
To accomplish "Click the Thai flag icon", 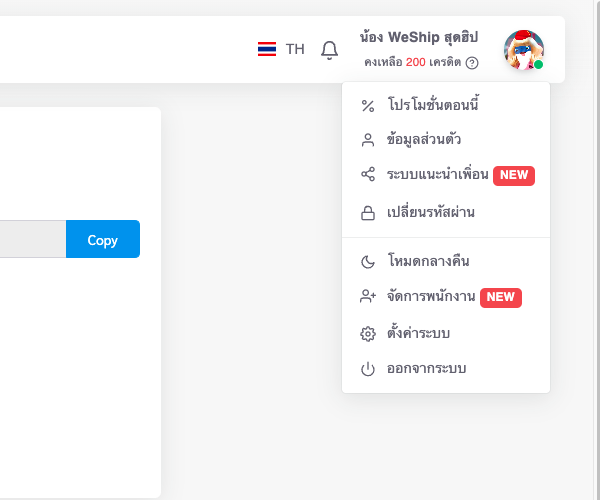I will (267, 49).
